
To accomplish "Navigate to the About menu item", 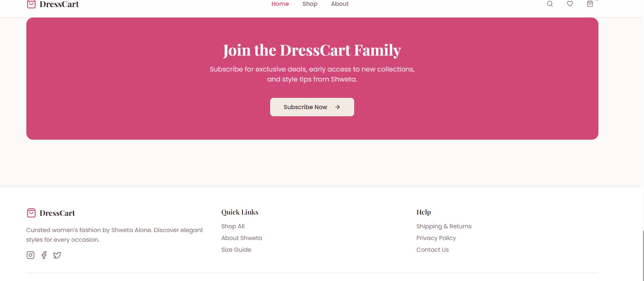I will [x=340, y=4].
